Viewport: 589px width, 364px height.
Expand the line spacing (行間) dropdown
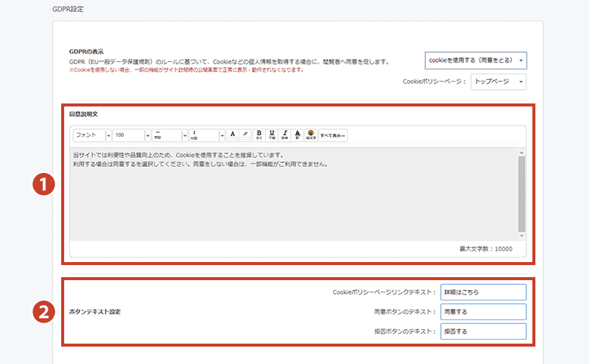click(x=207, y=135)
